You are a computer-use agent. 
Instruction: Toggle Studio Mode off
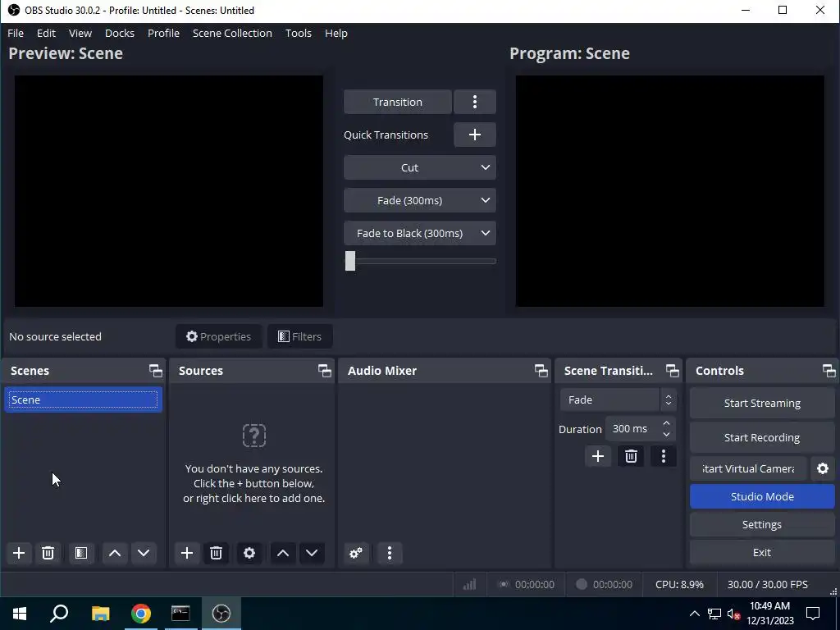tap(762, 496)
